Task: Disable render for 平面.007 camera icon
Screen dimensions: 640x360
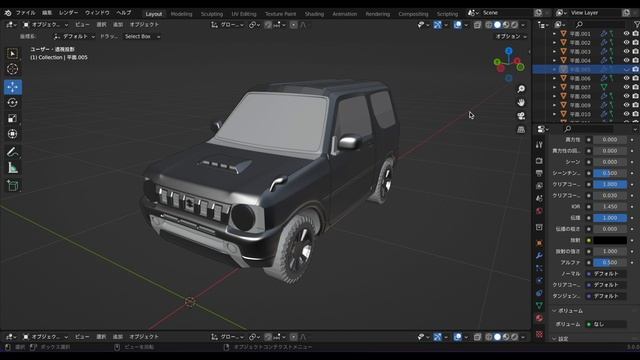Action: pos(636,87)
